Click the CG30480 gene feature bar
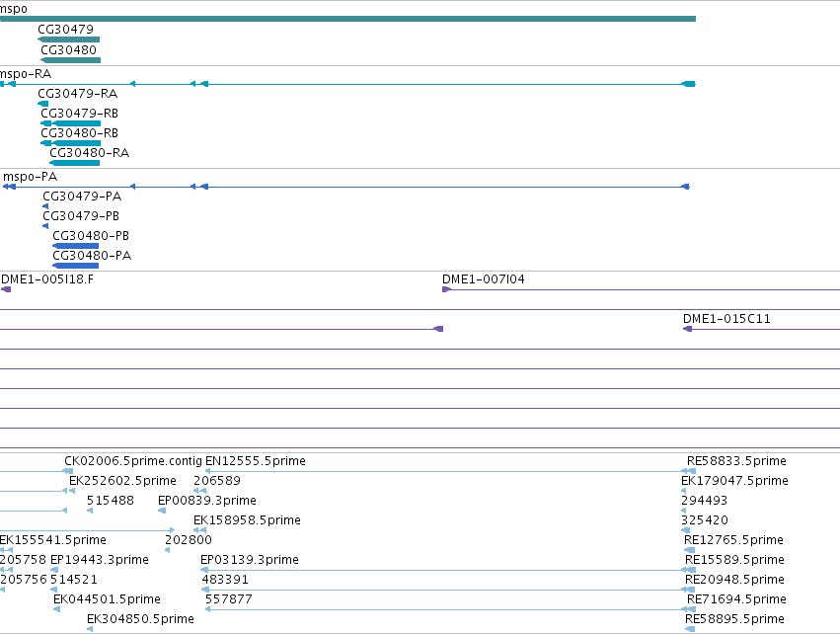The image size is (840, 634). coord(71,60)
